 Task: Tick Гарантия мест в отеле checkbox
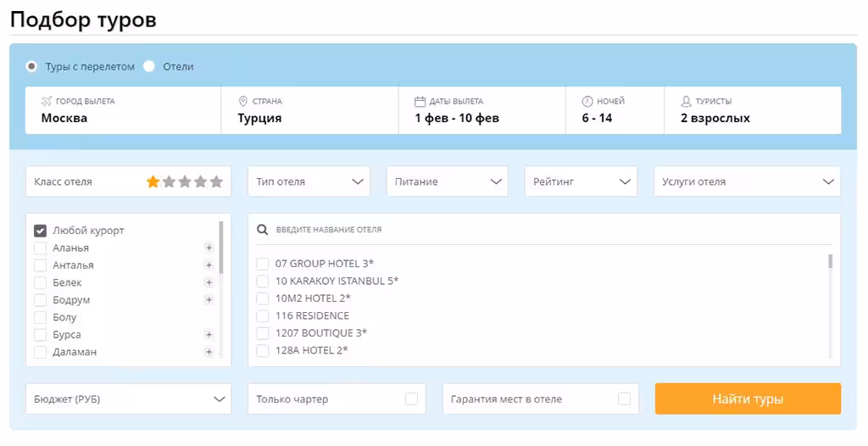[x=624, y=399]
